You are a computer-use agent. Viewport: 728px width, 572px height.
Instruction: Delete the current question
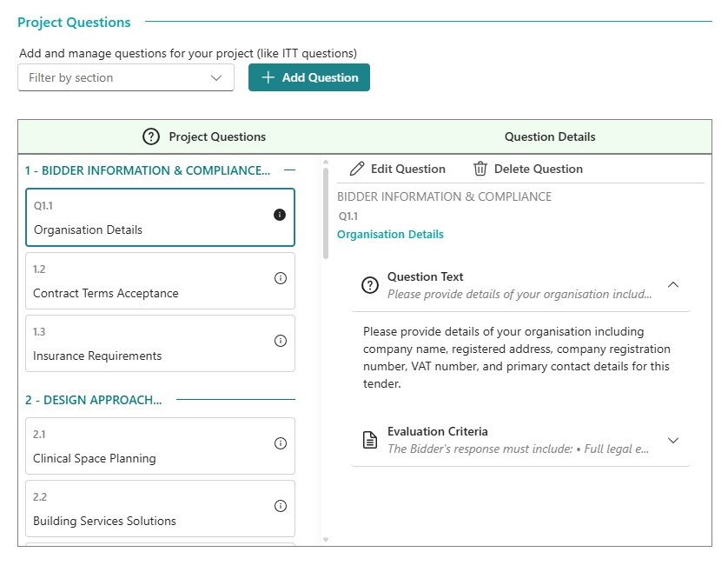tap(528, 169)
